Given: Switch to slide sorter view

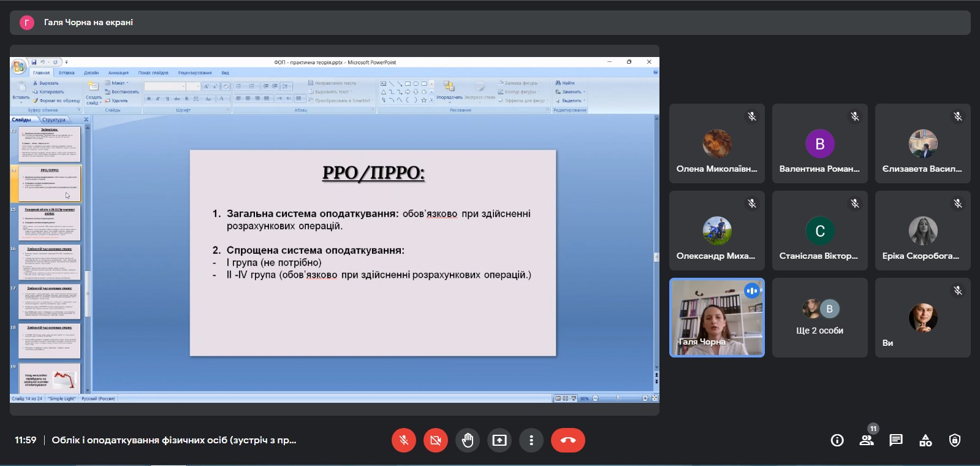Looking at the screenshot, I should click(x=565, y=399).
